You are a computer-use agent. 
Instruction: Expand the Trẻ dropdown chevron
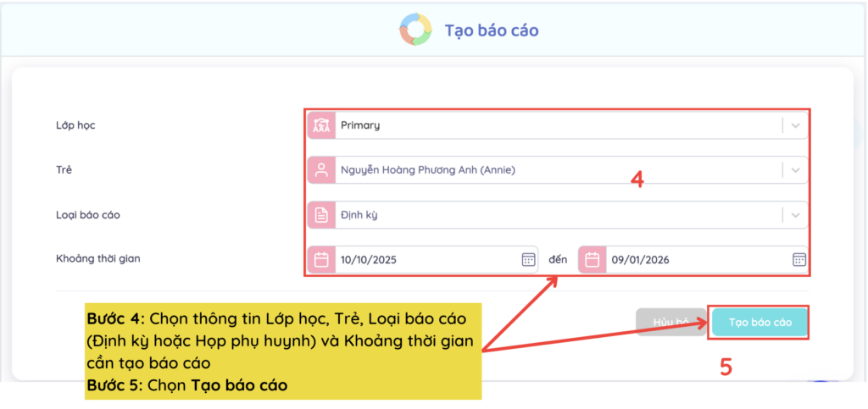click(795, 170)
